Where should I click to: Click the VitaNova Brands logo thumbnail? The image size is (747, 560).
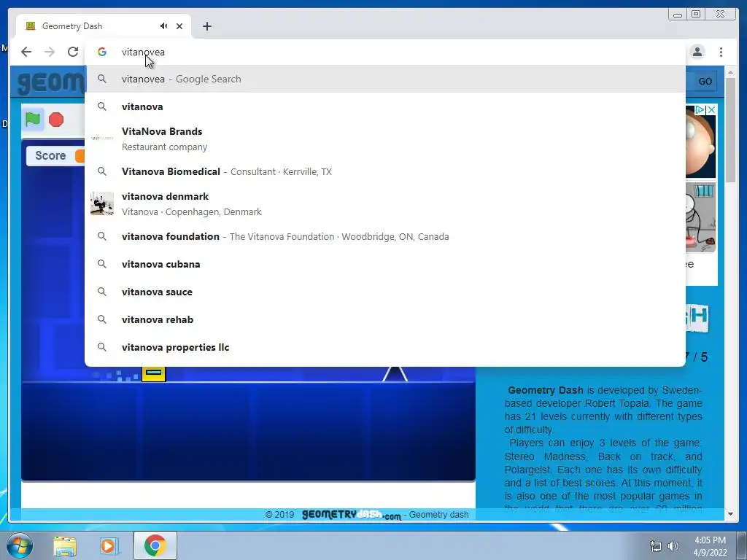click(102, 138)
